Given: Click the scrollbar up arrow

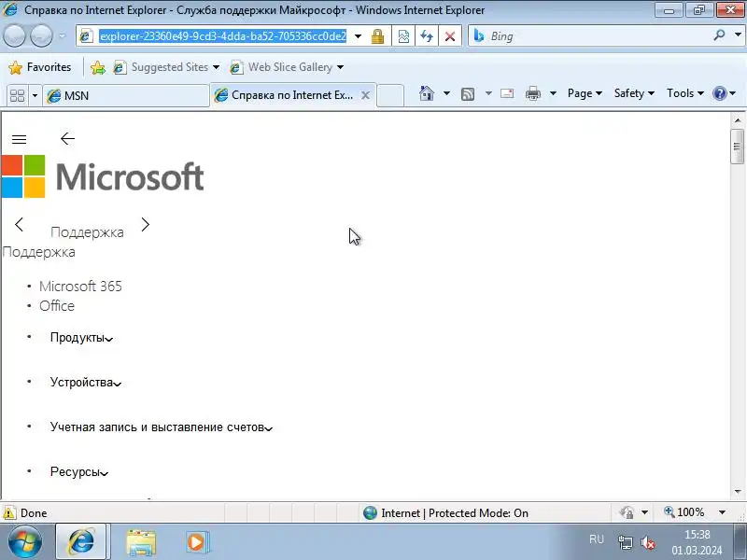Looking at the screenshot, I should [x=738, y=120].
